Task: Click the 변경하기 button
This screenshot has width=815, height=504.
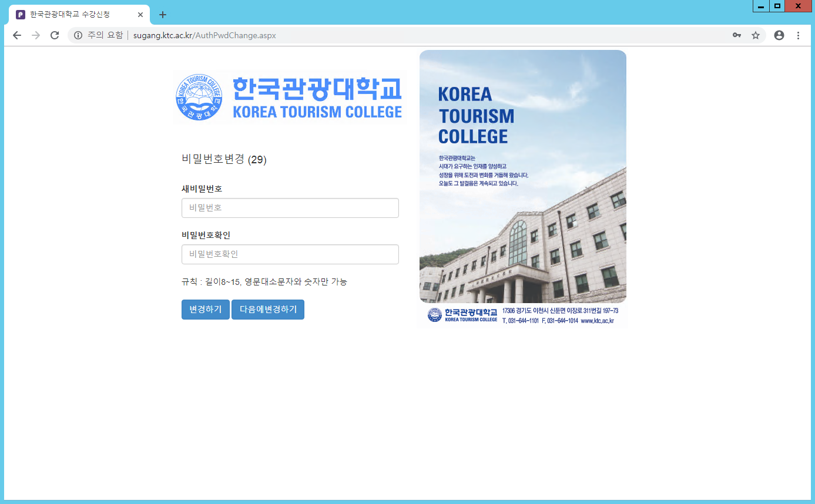Action: click(x=205, y=310)
